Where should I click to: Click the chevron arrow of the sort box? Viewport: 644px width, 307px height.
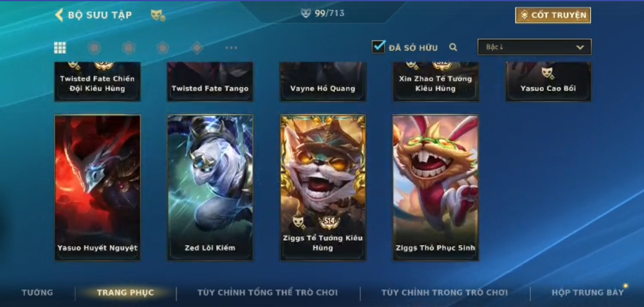(580, 47)
